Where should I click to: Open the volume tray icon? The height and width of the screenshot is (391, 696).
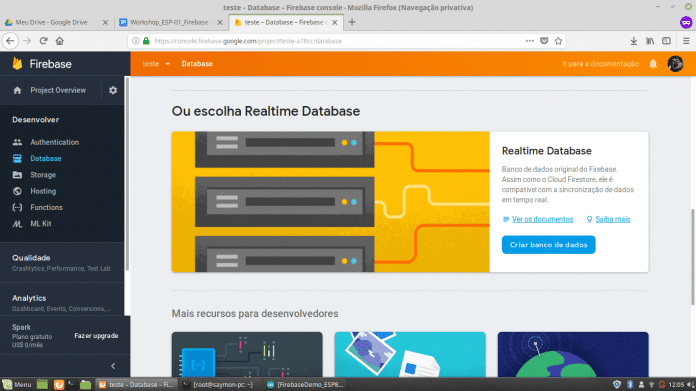point(690,385)
